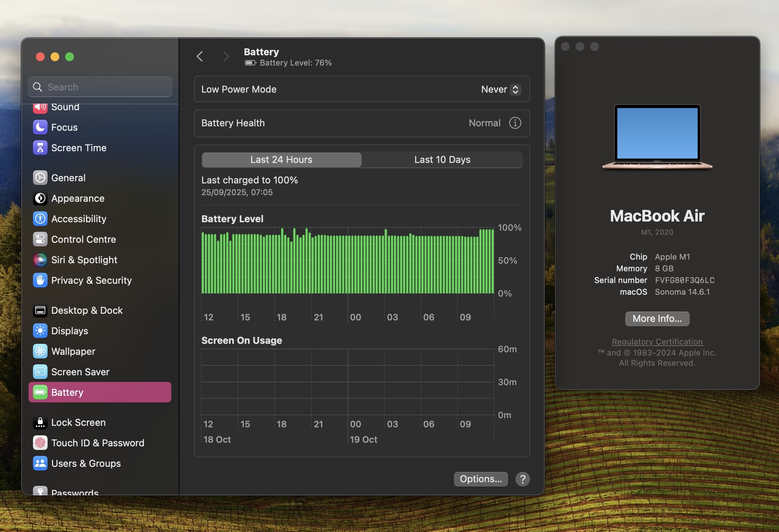Click the More Info... button
779x532 pixels.
tap(657, 319)
